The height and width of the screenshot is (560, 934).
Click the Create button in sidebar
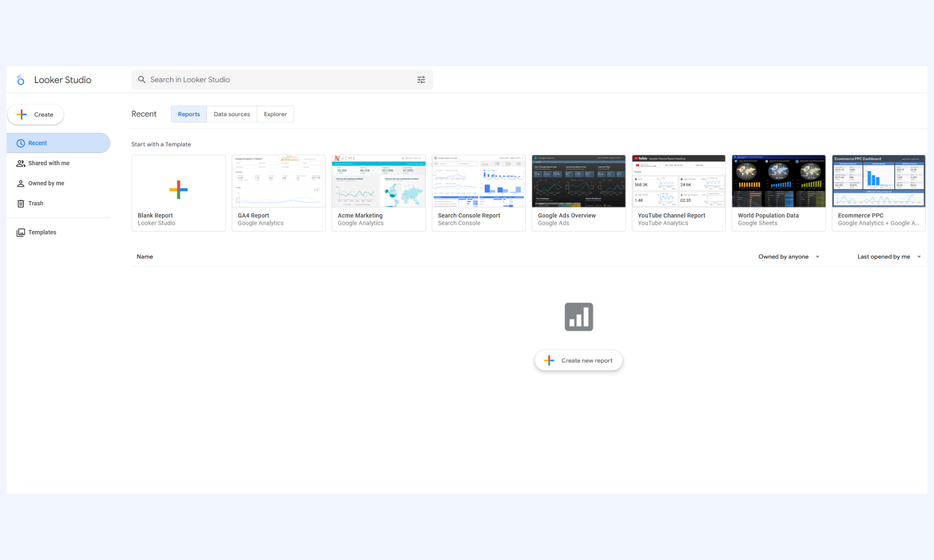click(35, 114)
